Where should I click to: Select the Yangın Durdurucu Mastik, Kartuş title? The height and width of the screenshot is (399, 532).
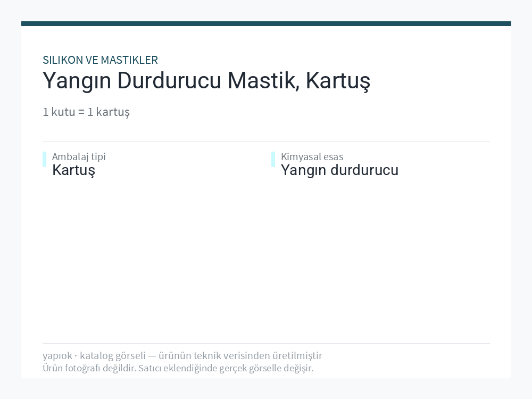click(206, 81)
